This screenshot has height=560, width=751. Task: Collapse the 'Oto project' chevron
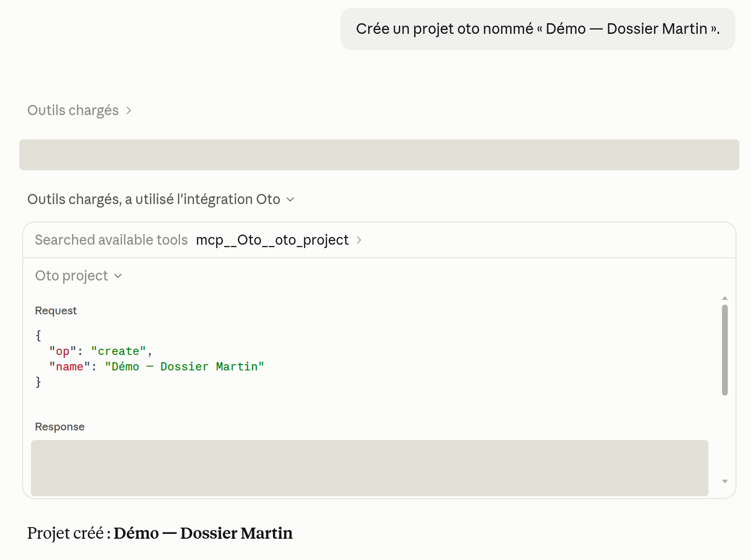118,276
